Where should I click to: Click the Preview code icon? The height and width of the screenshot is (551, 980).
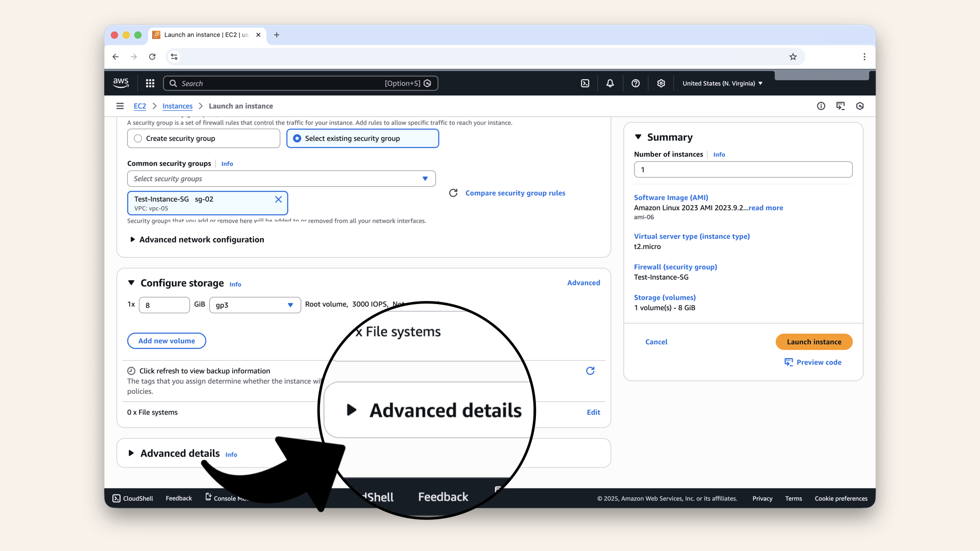click(788, 362)
